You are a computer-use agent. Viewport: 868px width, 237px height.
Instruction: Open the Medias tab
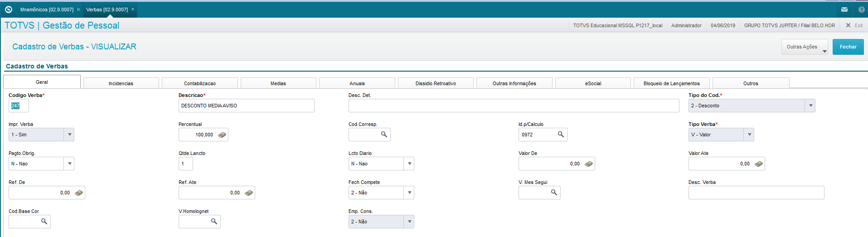(278, 83)
